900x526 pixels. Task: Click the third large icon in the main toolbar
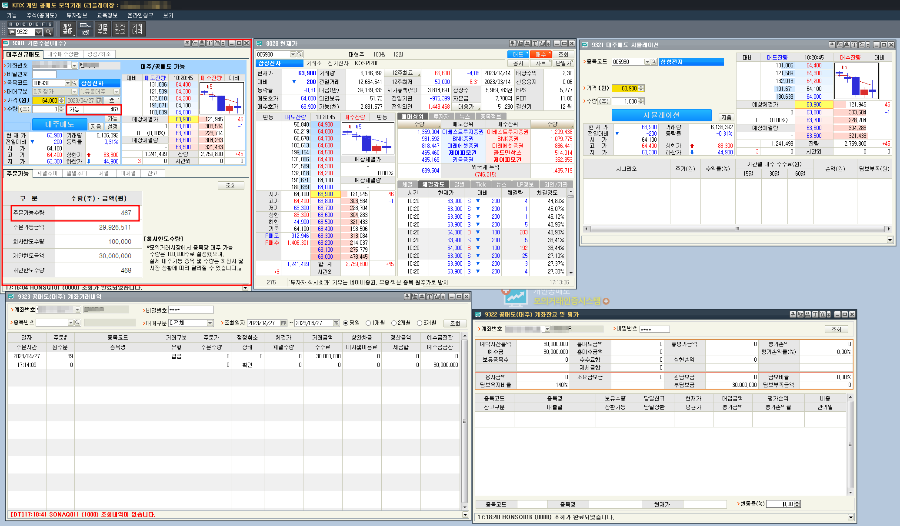coord(103,29)
